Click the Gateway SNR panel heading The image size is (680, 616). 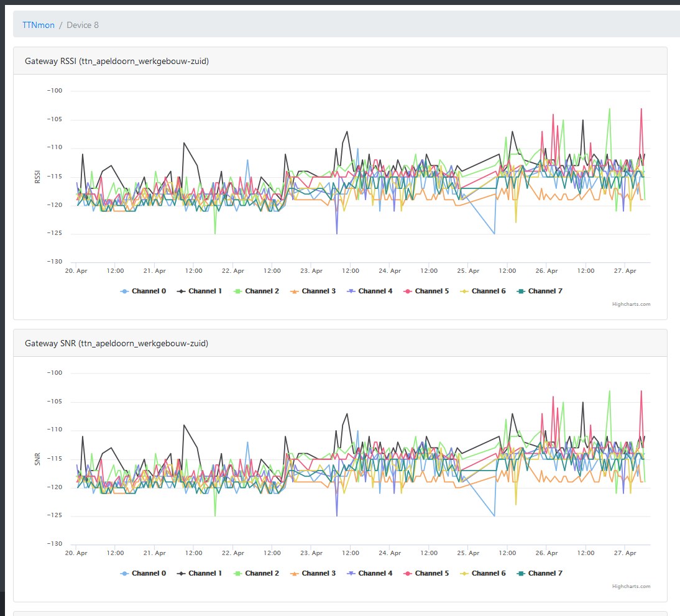point(116,344)
